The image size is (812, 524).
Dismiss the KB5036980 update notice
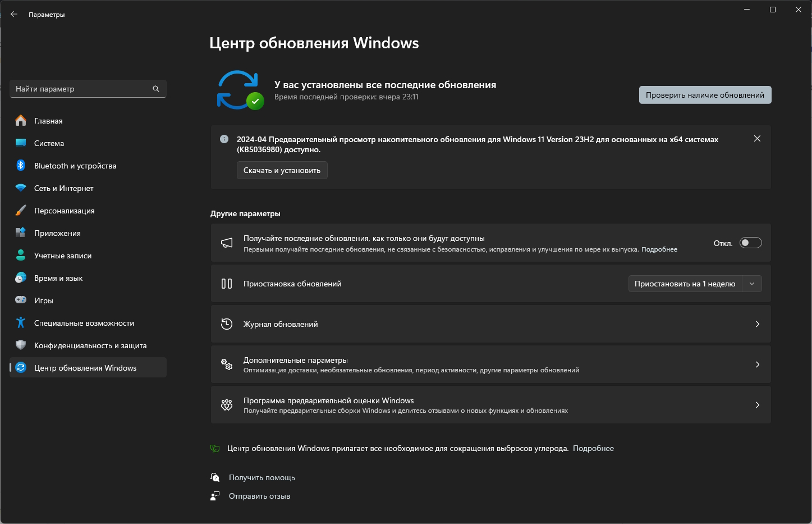(x=757, y=139)
